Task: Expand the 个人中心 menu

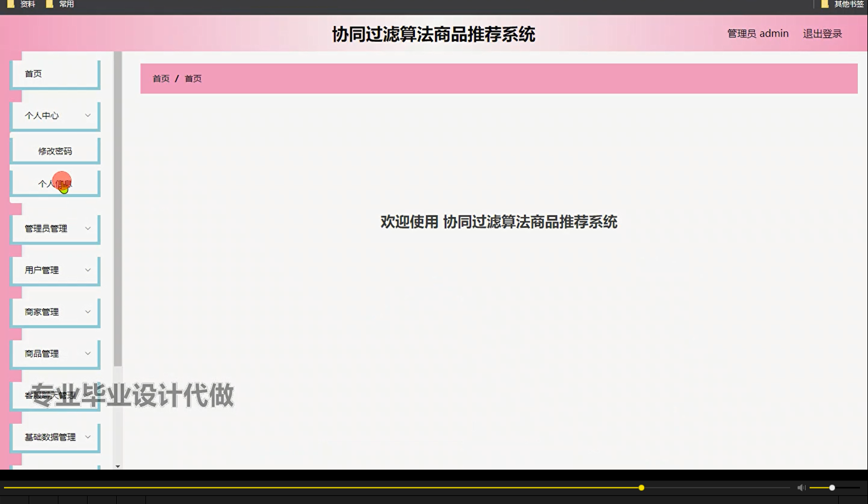Action: tap(55, 115)
